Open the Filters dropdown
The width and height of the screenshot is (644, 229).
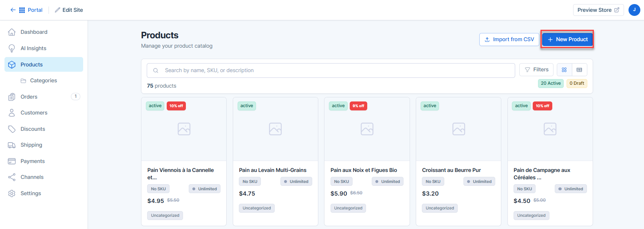536,70
